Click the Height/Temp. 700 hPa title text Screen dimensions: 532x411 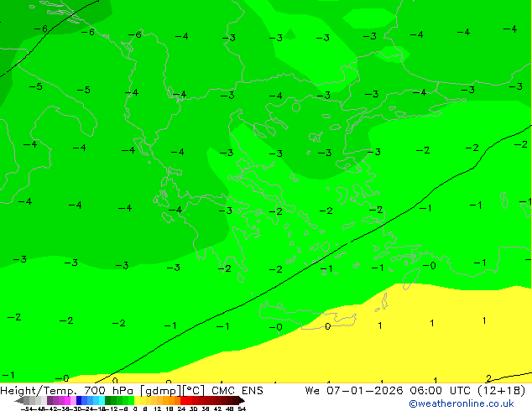coord(66,391)
